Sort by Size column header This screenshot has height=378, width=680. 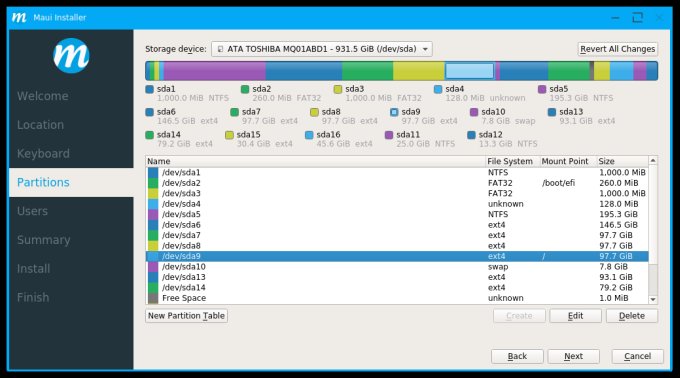pyautogui.click(x=622, y=161)
